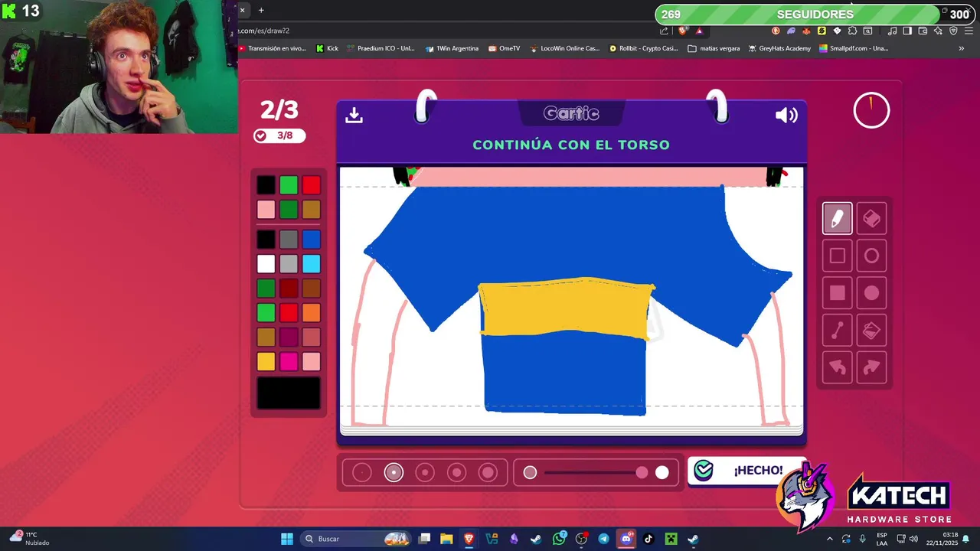Choose the empty rectangle shape tool
This screenshot has height=551, width=980.
837,256
